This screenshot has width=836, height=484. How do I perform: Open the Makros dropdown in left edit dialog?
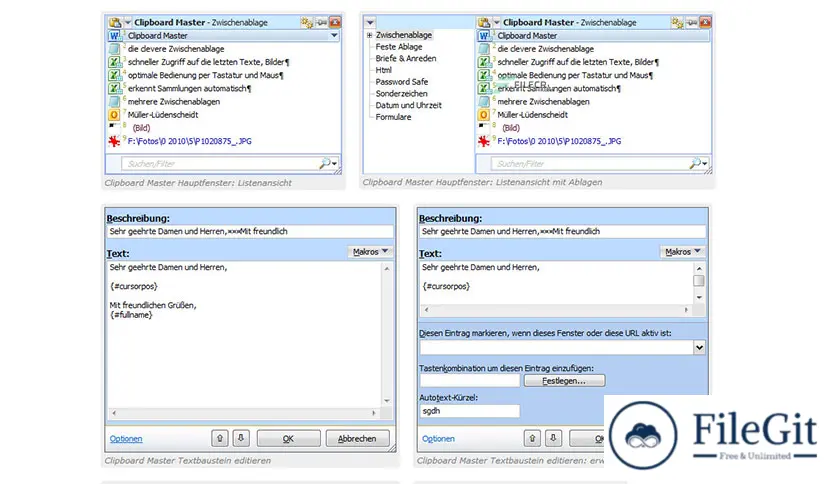371,252
